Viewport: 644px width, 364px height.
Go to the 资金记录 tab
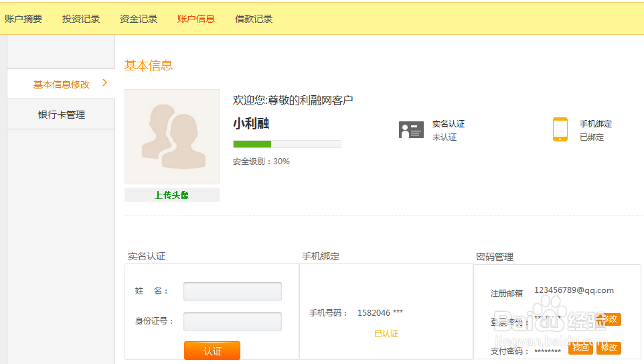pyautogui.click(x=139, y=19)
